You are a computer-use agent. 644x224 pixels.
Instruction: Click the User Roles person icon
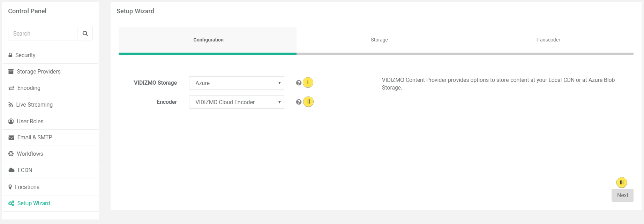tap(11, 121)
